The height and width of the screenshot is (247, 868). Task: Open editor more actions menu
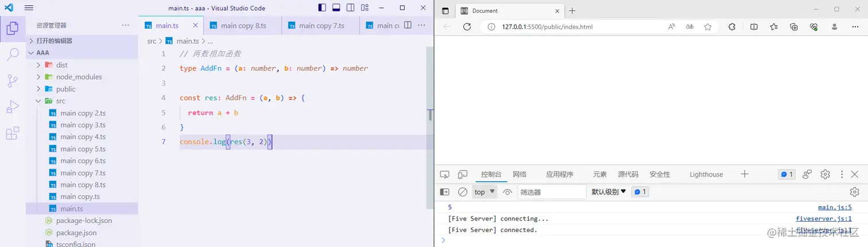423,25
